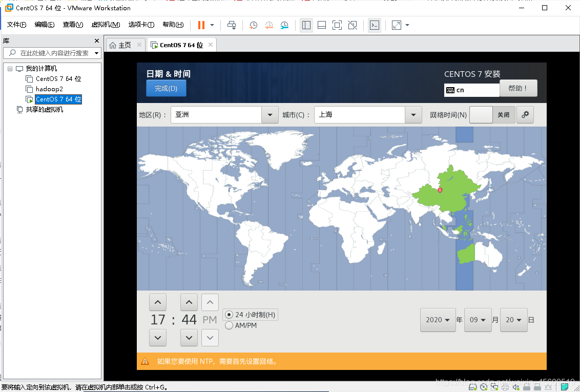The height and width of the screenshot is (392, 580).
Task: Select the highlighted running CentOS 7 64 位 entry
Action: tap(58, 99)
